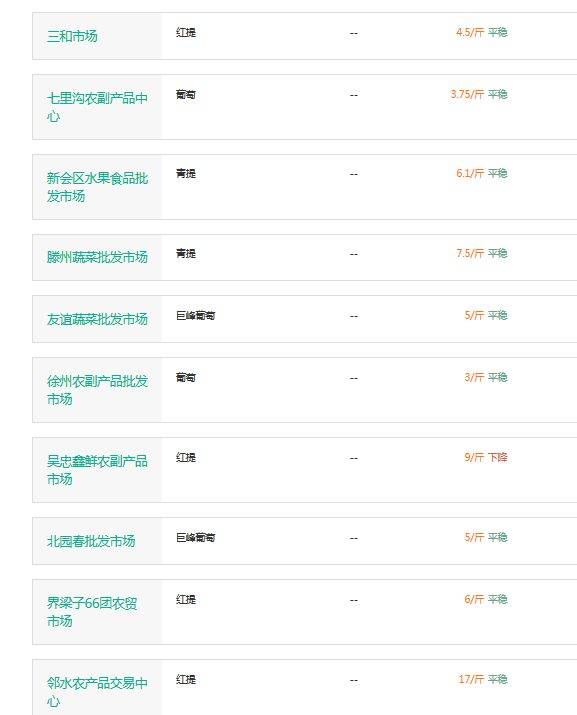The width and height of the screenshot is (577, 715).
Task: Click the 3.75/斤 price for 七里沟
Action: coord(467,94)
